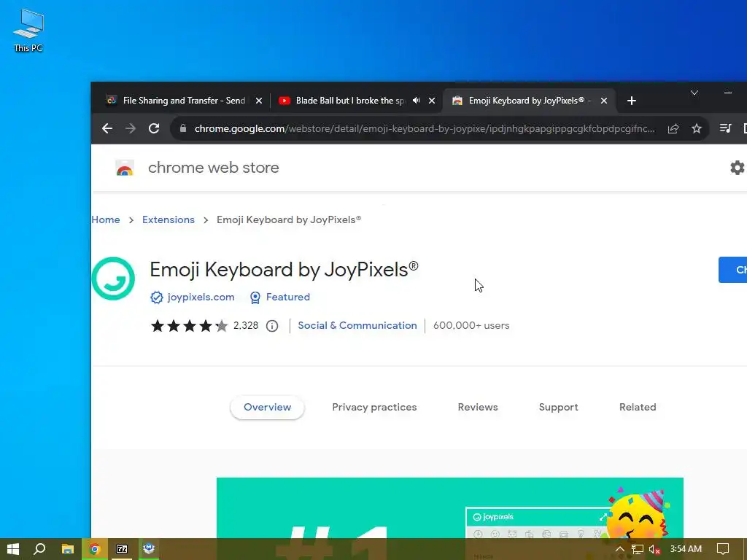Open Privacy practices tab

374,407
